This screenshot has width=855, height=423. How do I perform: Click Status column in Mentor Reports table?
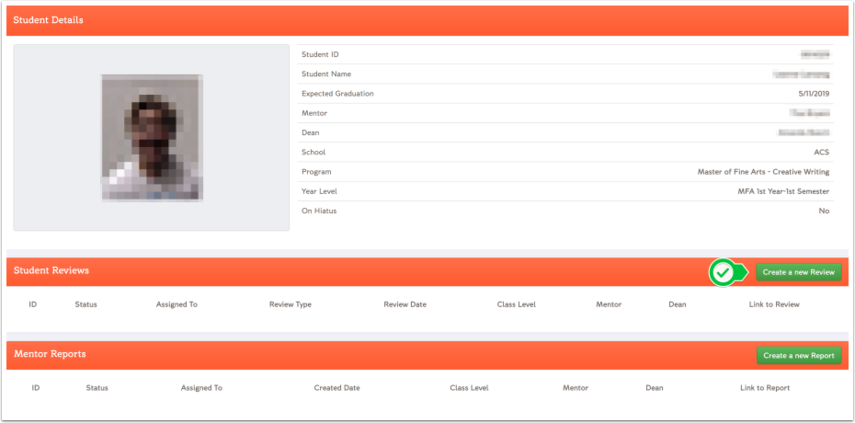point(97,388)
